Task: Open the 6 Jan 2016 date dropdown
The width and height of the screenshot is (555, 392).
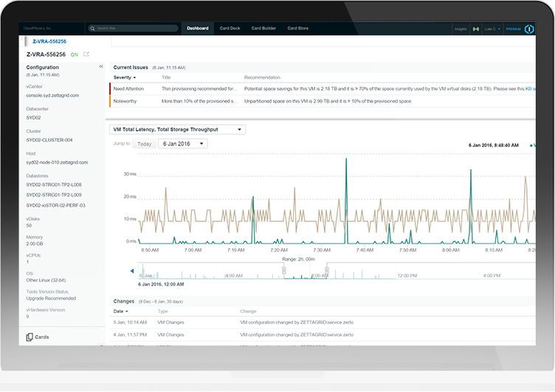Action: pos(182,144)
